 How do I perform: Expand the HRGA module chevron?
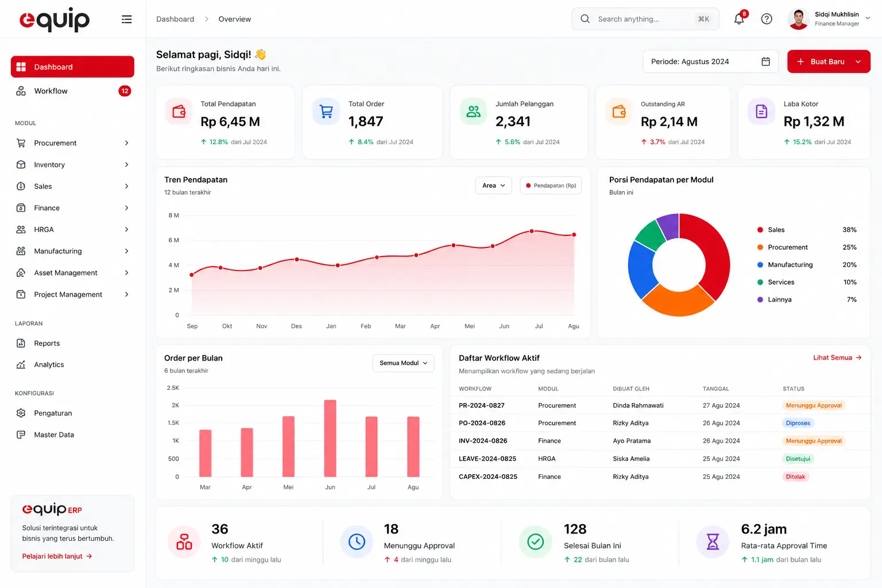(127, 230)
